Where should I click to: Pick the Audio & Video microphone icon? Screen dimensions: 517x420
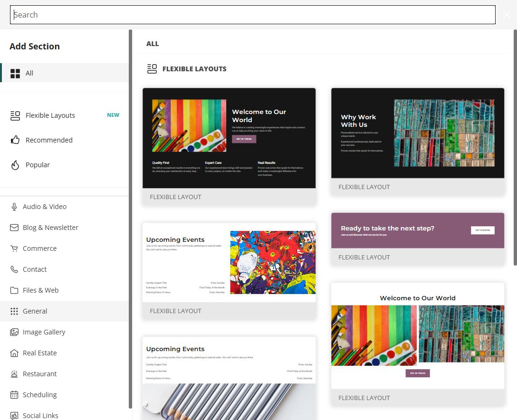(x=14, y=207)
